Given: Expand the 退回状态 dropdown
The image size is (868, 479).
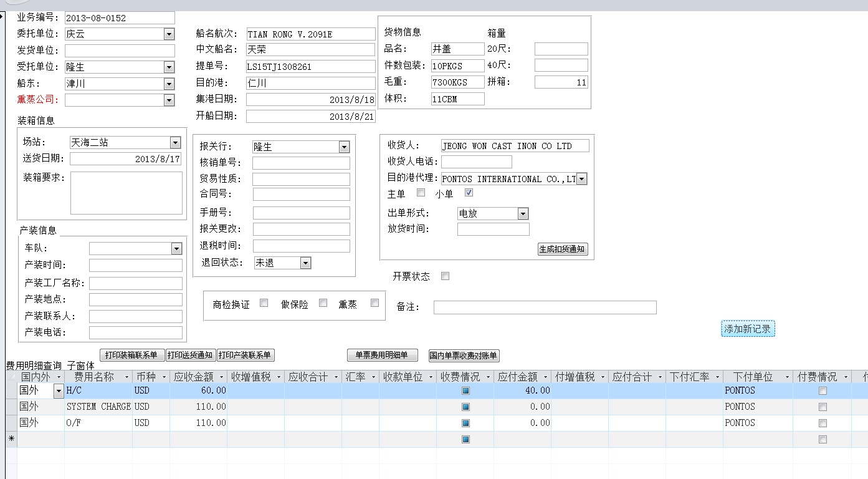Looking at the screenshot, I should tap(305, 263).
